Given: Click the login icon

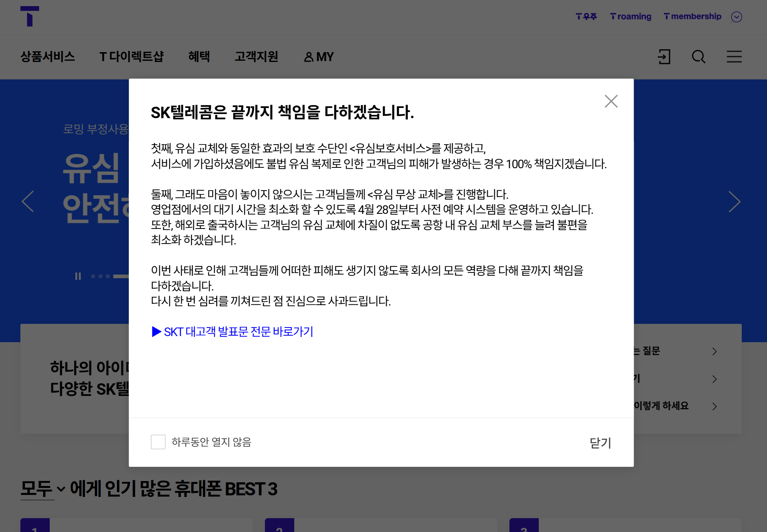Looking at the screenshot, I should coord(664,57).
